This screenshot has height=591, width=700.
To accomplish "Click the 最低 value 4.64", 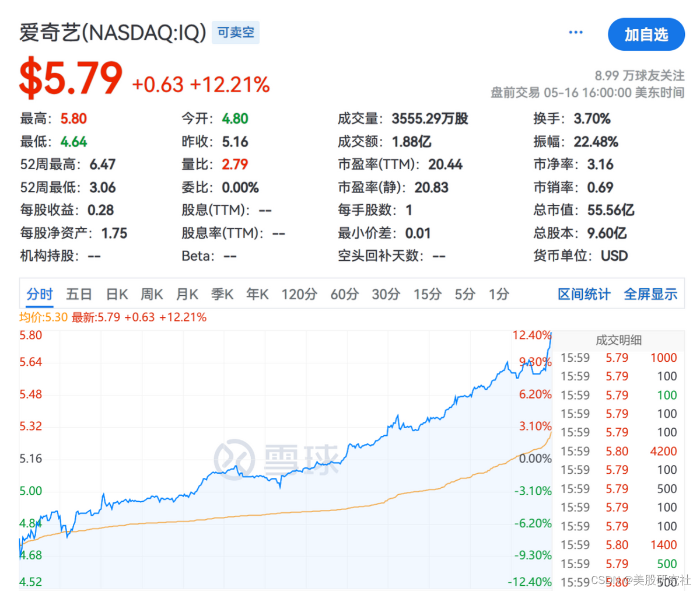I will coord(73,142).
